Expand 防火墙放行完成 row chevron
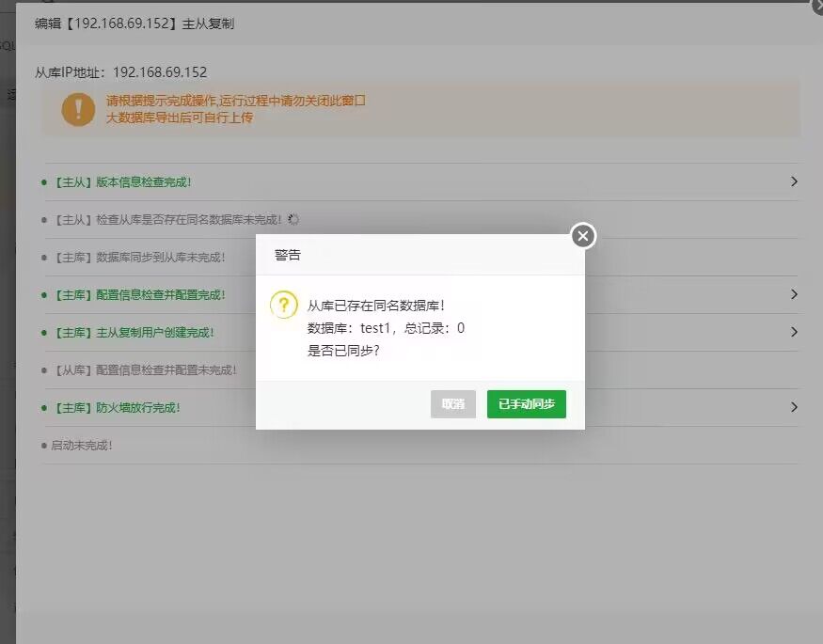The height and width of the screenshot is (644, 823). pos(794,407)
